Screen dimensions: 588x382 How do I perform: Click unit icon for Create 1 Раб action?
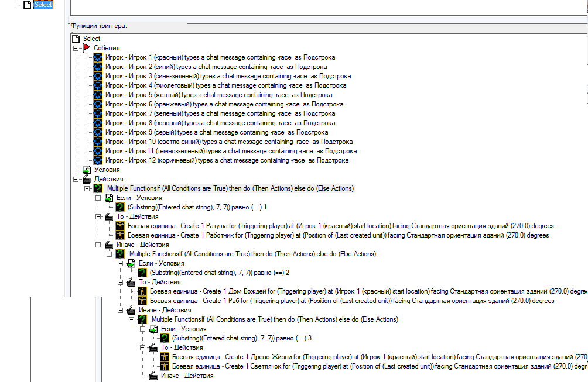click(x=142, y=301)
